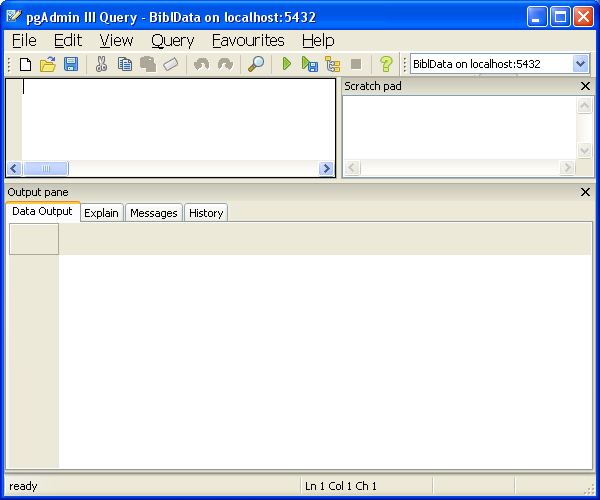Create a new query file
This screenshot has width=600, height=500.
(25, 64)
